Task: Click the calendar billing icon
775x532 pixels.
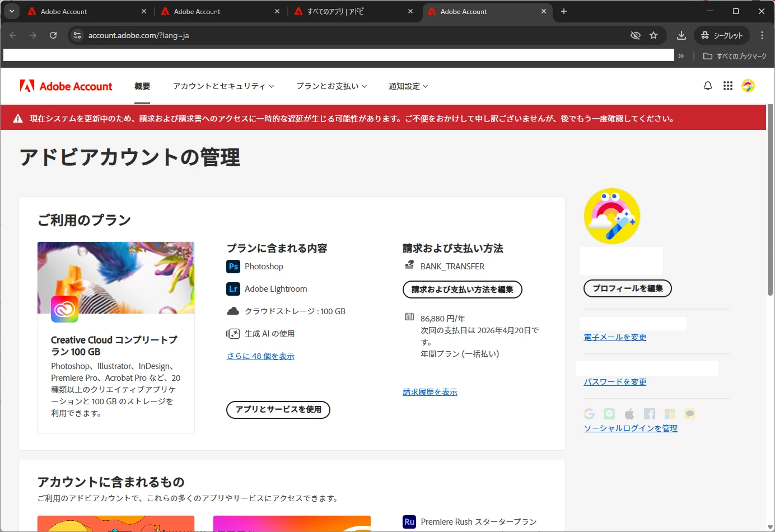Action: click(x=409, y=317)
